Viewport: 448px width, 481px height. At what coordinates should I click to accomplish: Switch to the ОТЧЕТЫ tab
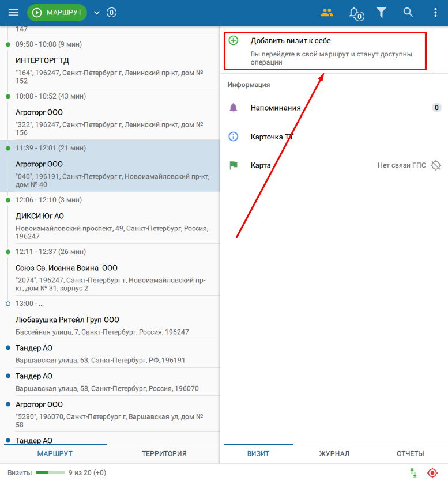pos(410,453)
